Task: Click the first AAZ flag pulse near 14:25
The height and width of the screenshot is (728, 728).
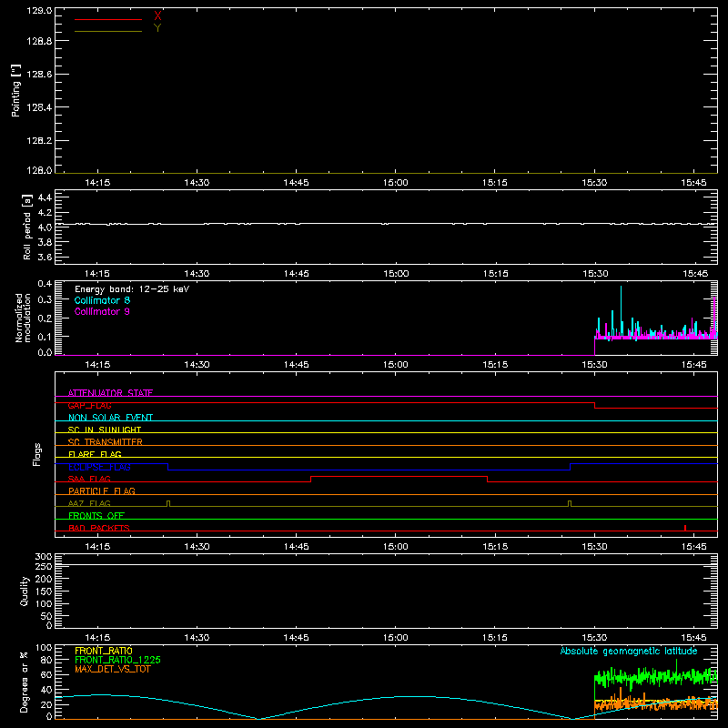Action: pyautogui.click(x=168, y=503)
